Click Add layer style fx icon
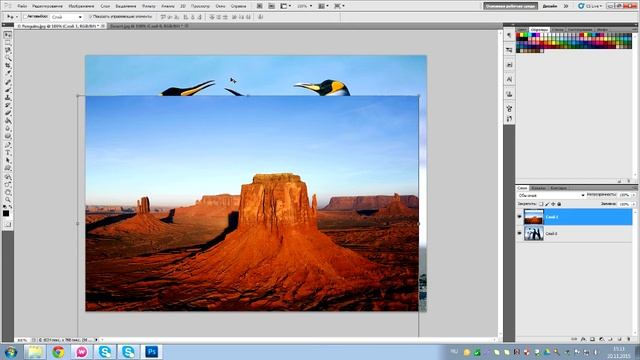The image size is (640, 360). (x=583, y=339)
